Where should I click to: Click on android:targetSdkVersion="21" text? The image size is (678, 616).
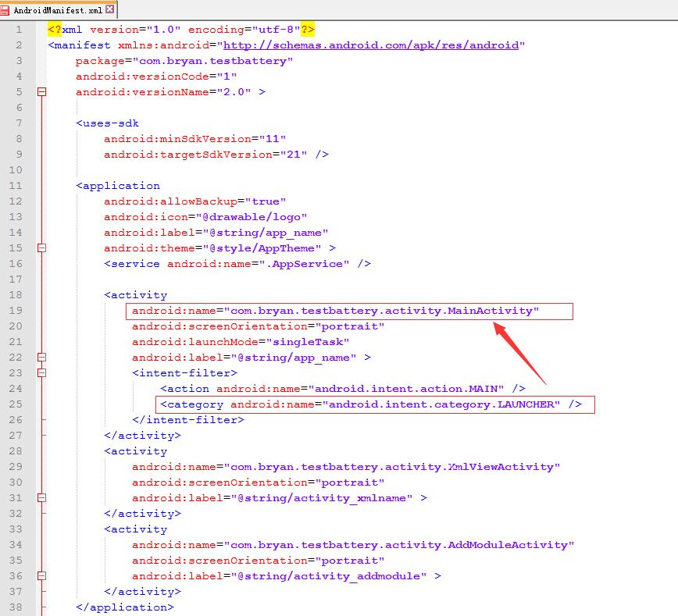coord(205,155)
